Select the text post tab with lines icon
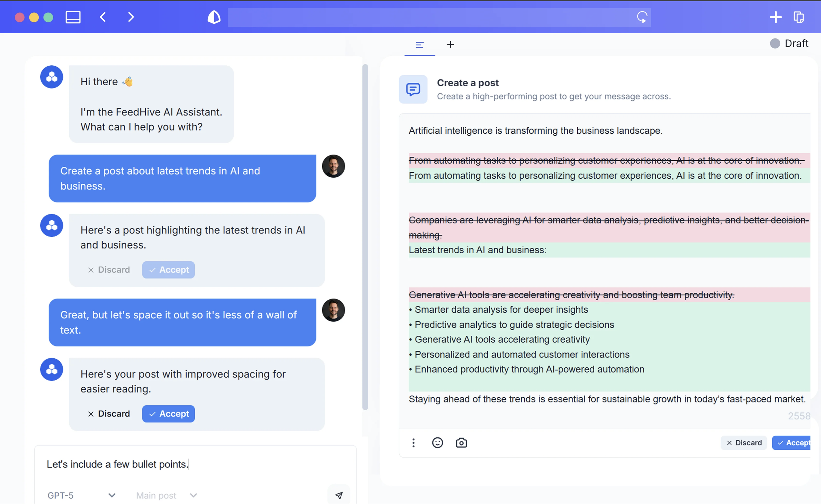This screenshot has width=821, height=504. (x=420, y=45)
